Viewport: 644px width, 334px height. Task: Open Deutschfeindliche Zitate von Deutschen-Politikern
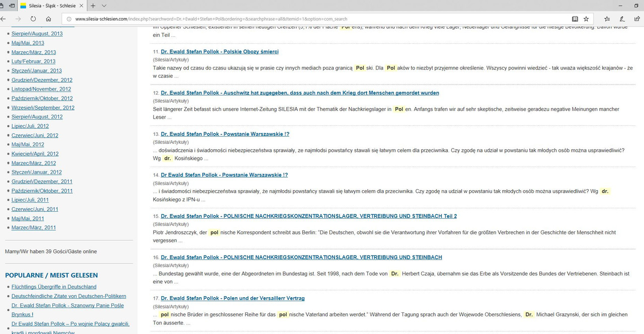[69, 296]
